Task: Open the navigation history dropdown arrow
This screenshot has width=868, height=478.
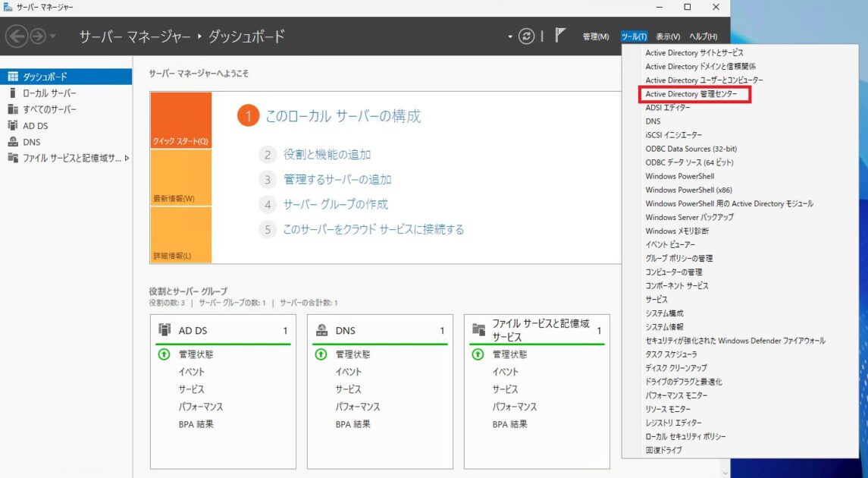Action: 53,36
